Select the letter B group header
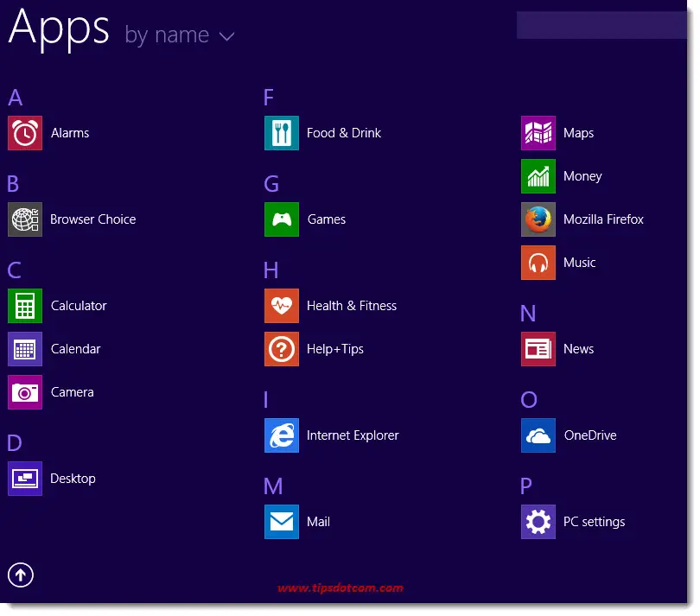700x616 pixels. 13,183
